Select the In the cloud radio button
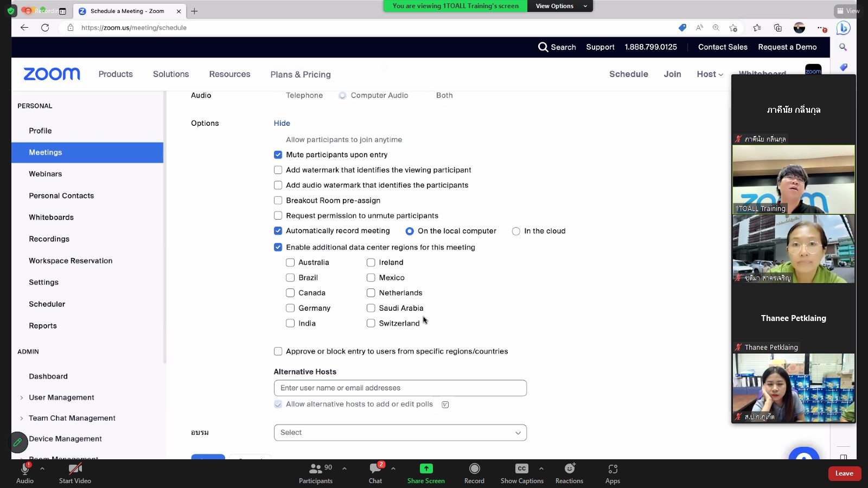868x488 pixels. [516, 231]
